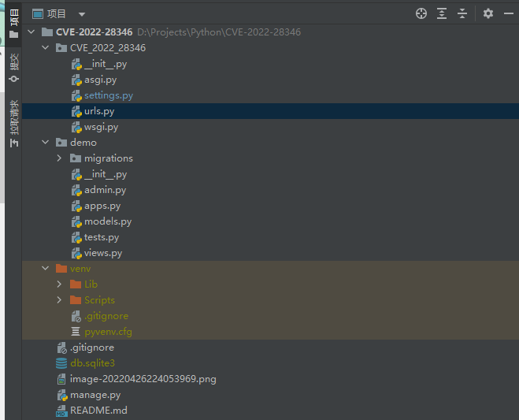Screen dimensions: 519x420
Task: Select the db.sqlite3 file name
Action: [x=92, y=363]
